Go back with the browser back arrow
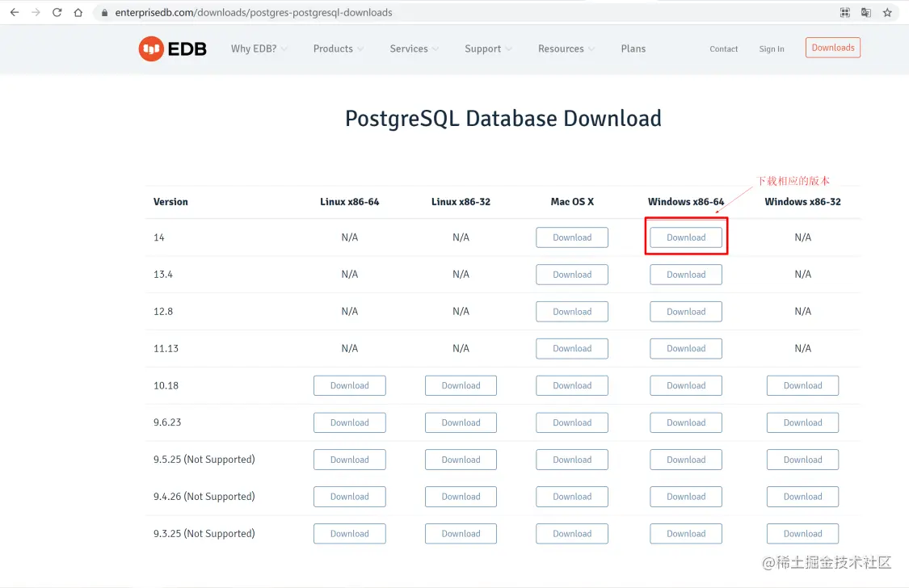This screenshot has height=588, width=909. (x=15, y=12)
